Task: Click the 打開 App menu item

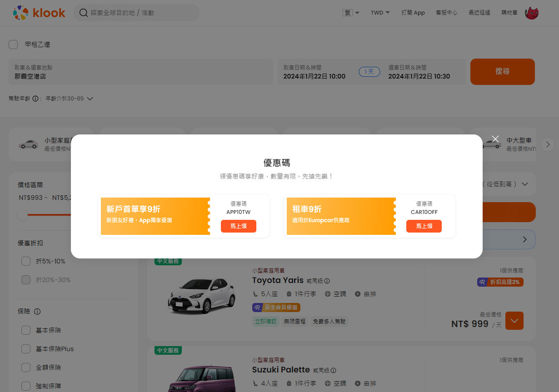Action: coord(413,13)
